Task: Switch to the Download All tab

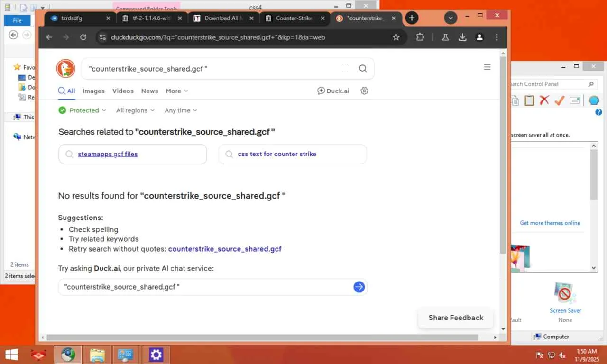Action: point(222,18)
